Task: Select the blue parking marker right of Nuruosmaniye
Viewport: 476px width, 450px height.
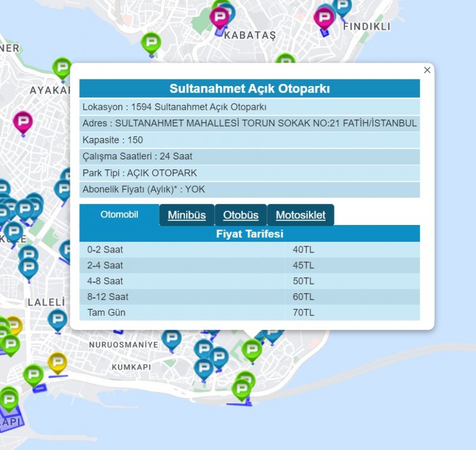Action: coord(171,339)
